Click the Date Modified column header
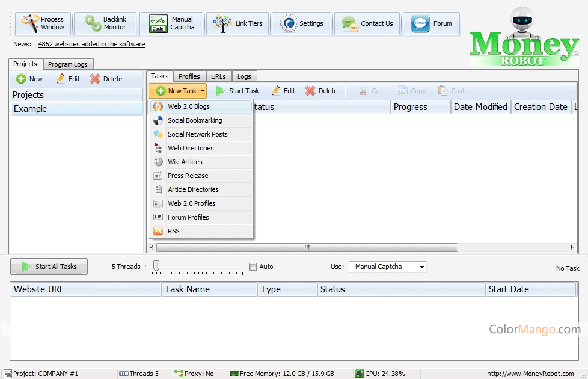The image size is (588, 379). pyautogui.click(x=481, y=107)
